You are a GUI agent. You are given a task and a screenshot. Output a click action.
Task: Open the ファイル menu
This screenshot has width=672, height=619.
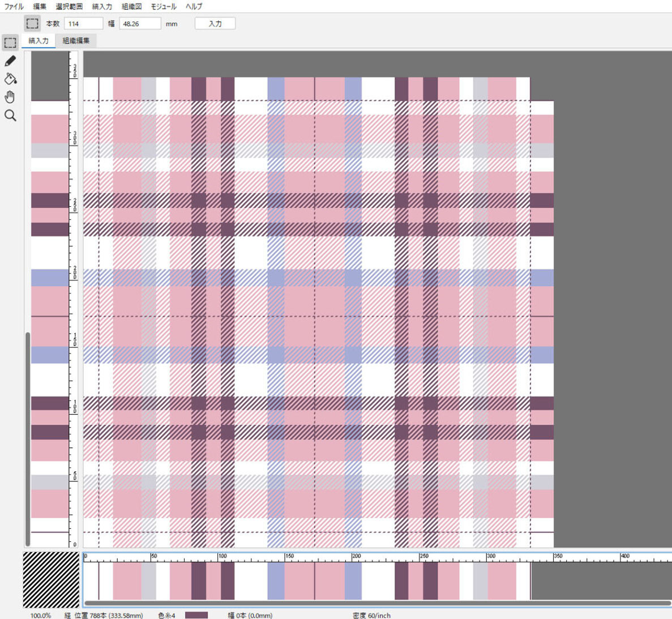14,6
